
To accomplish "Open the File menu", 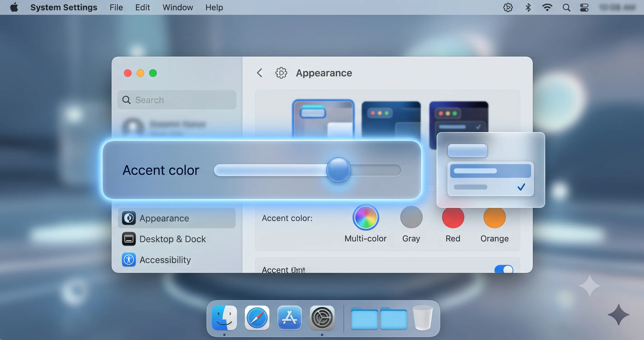I will coord(116,7).
